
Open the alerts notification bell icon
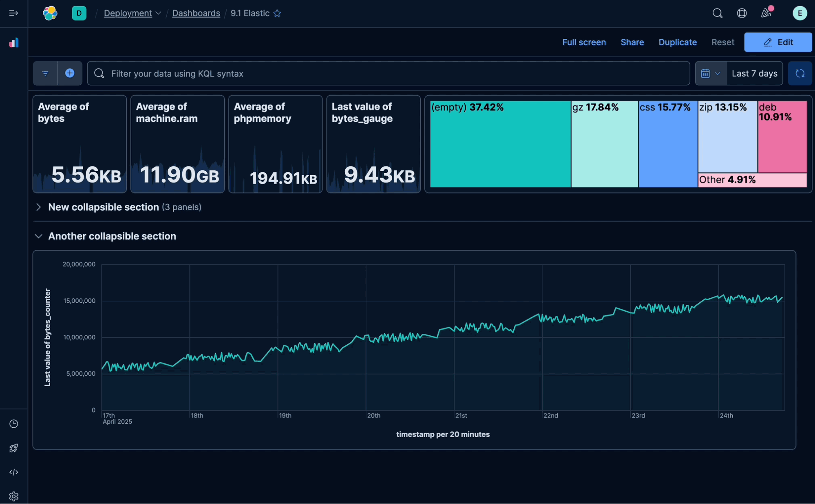(766, 13)
